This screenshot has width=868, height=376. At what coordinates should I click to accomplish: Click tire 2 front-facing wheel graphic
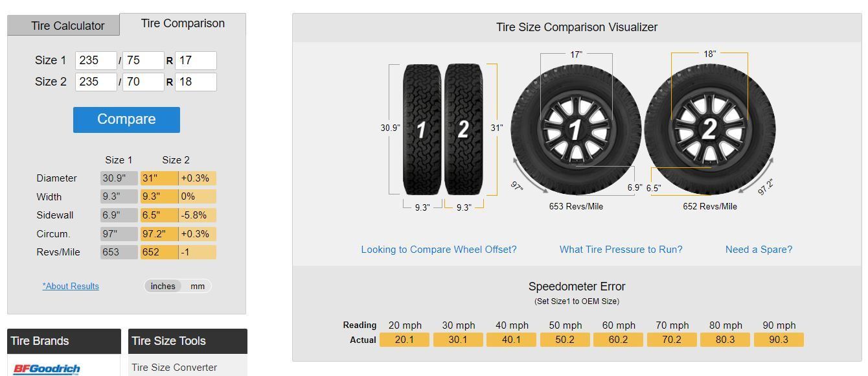coord(711,128)
